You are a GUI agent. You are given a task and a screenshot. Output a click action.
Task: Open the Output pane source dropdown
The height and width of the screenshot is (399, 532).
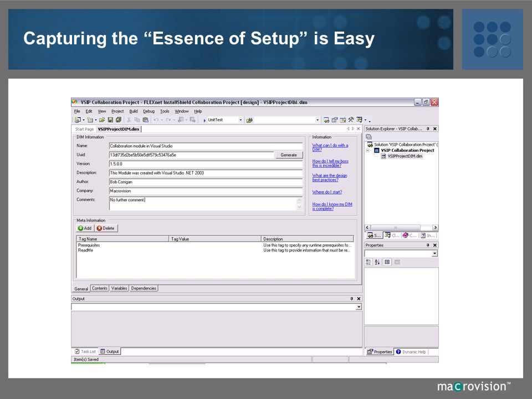click(x=359, y=307)
